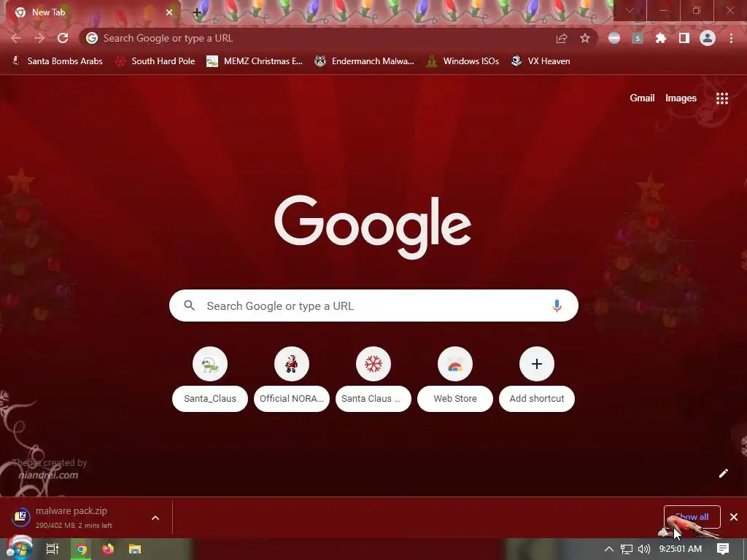Screen dimensions: 747x560
Task: Open the tab search chevron in title bar
Action: [630, 10]
